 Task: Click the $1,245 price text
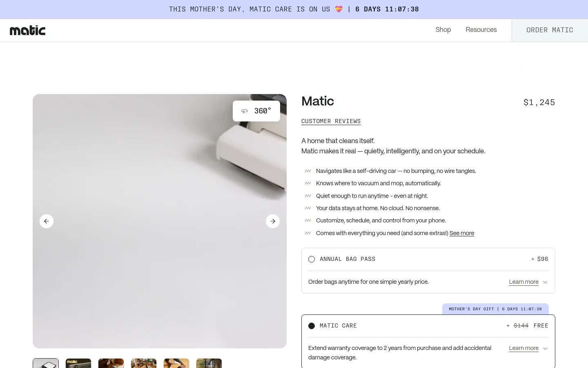(x=539, y=102)
